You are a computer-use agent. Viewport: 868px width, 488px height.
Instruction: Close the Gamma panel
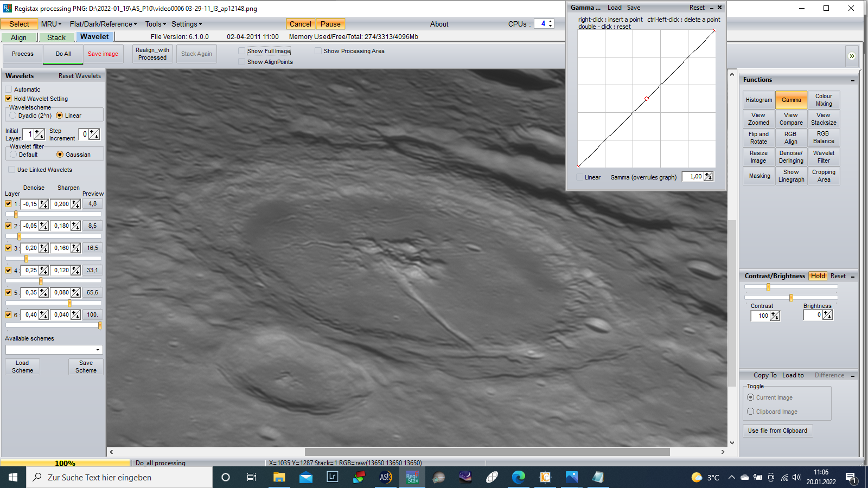720,8
